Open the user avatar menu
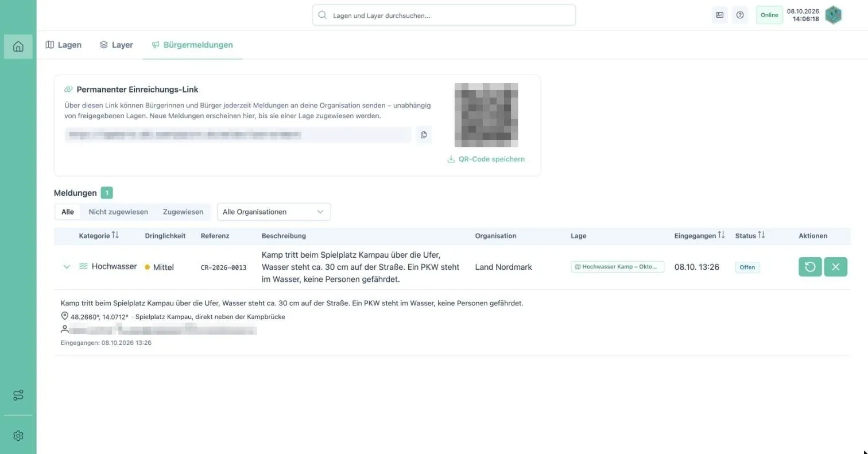 click(x=833, y=15)
